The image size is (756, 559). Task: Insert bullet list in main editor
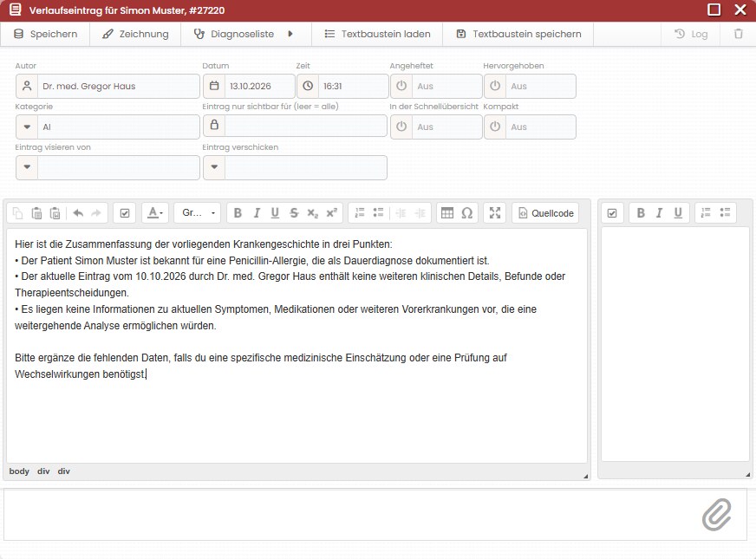coord(379,213)
